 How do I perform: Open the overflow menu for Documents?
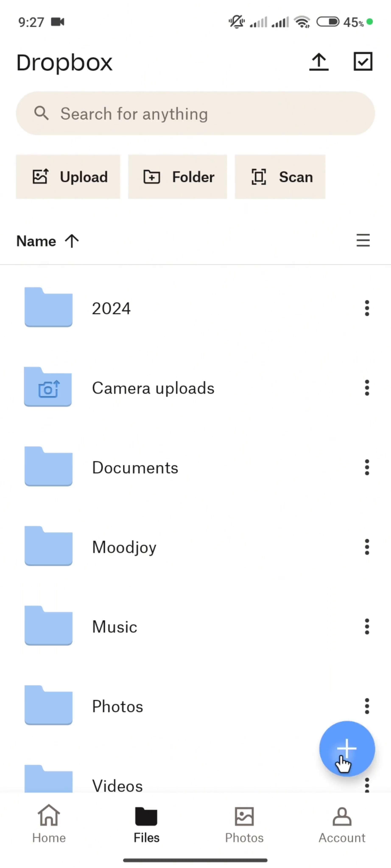367,467
